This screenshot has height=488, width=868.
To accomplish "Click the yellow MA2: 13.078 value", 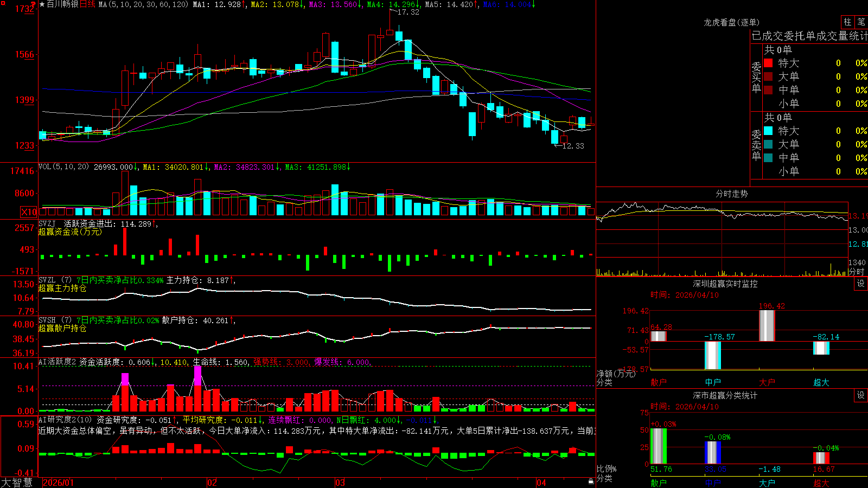I will coord(277,4).
